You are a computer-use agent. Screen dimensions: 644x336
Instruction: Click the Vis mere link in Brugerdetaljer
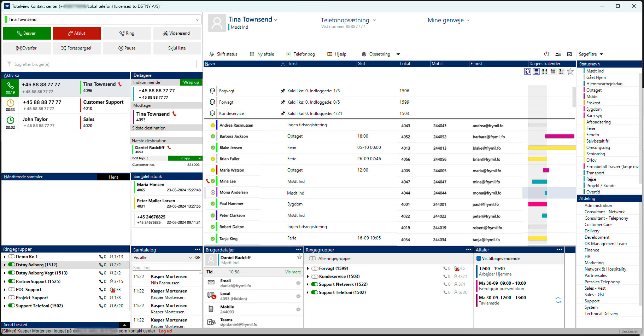coord(293,272)
